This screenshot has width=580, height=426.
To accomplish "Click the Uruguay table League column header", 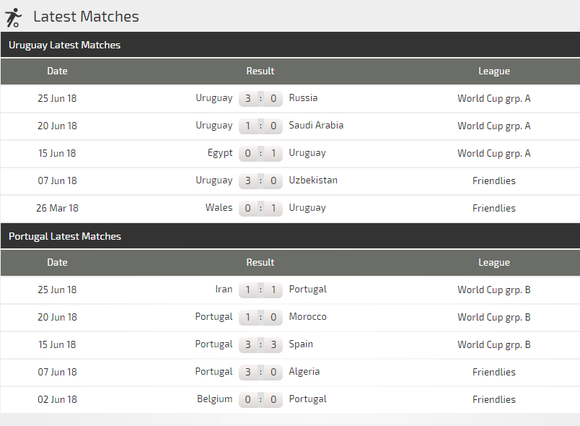I will (x=494, y=71).
